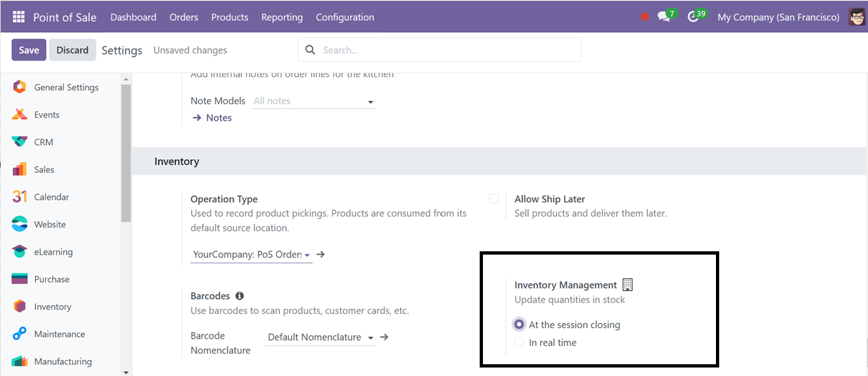This screenshot has height=376, width=868.
Task: Click the Save button
Action: (x=29, y=50)
